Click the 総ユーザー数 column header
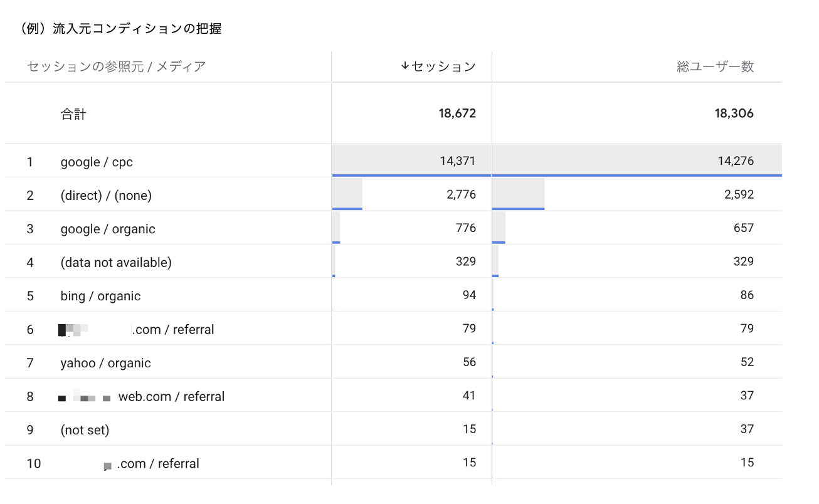The width and height of the screenshot is (819, 504). pyautogui.click(x=715, y=66)
